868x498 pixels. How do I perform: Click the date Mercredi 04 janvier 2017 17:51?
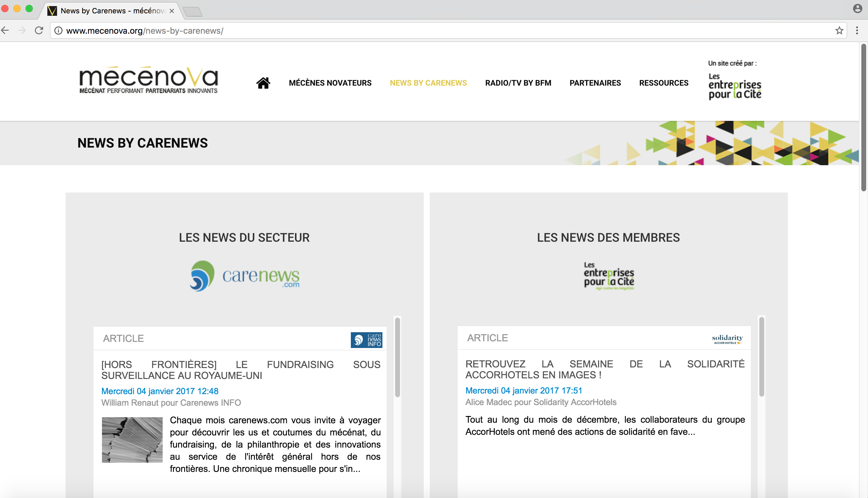point(524,390)
